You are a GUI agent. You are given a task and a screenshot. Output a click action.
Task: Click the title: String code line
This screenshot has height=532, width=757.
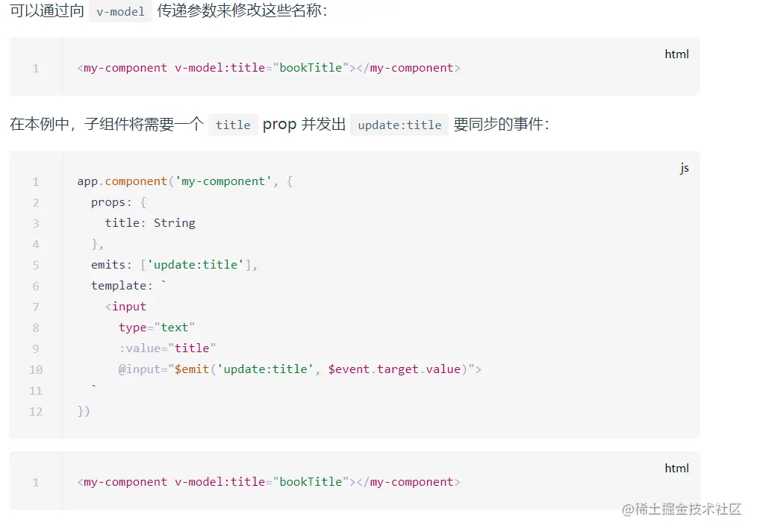pos(150,223)
